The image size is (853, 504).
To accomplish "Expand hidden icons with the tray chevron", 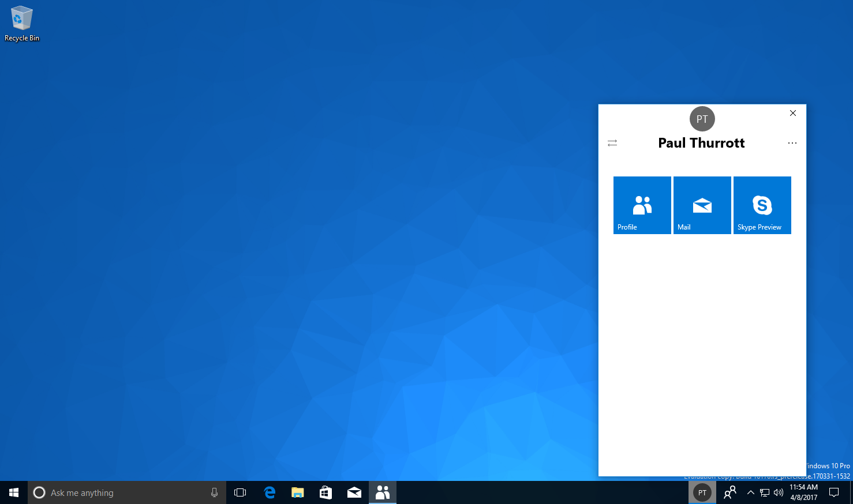I will tap(750, 492).
